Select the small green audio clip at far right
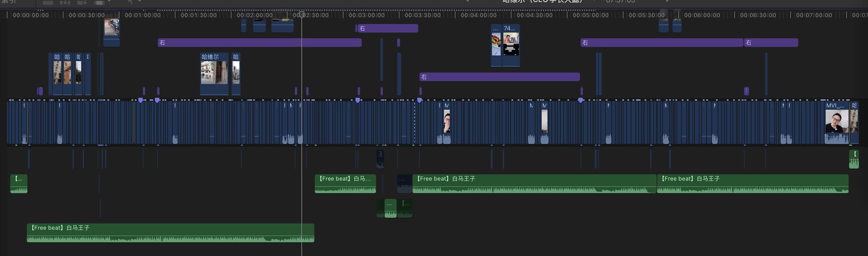 [x=854, y=159]
